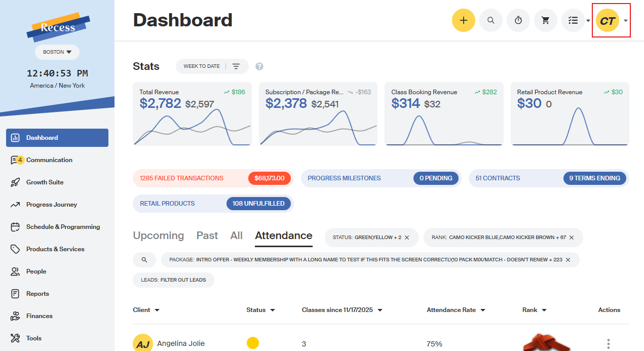644x351 pixels.
Task: Open the CT user profile dropdown
Action: click(x=612, y=20)
